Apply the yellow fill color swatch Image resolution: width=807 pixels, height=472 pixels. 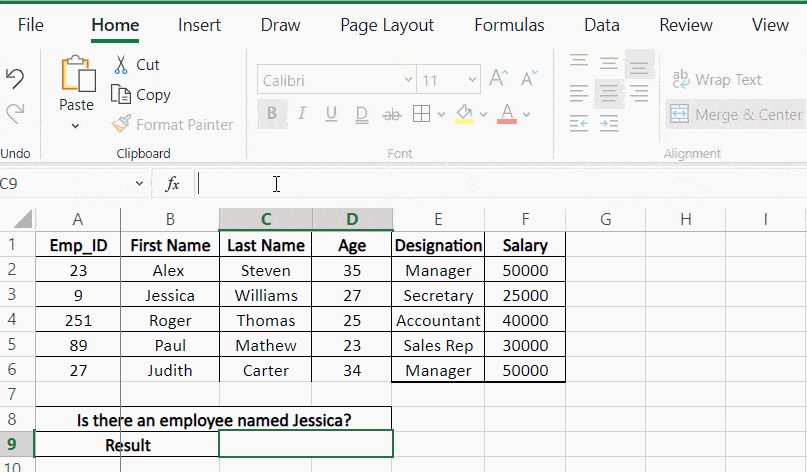point(463,114)
